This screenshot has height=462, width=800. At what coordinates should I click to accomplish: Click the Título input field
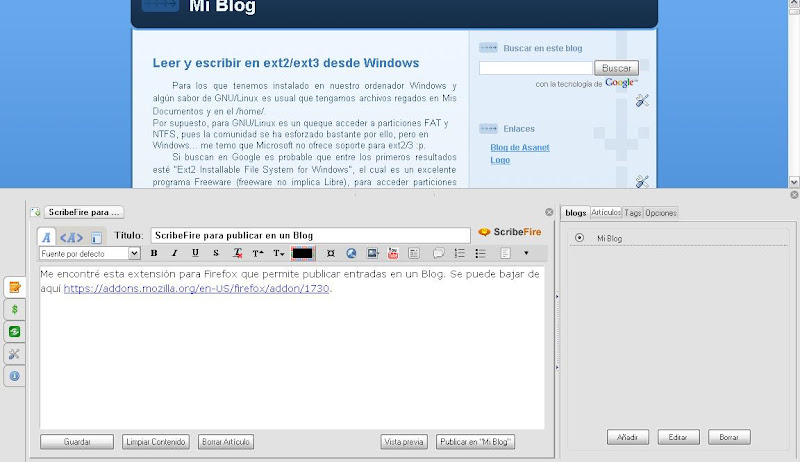(x=310, y=235)
